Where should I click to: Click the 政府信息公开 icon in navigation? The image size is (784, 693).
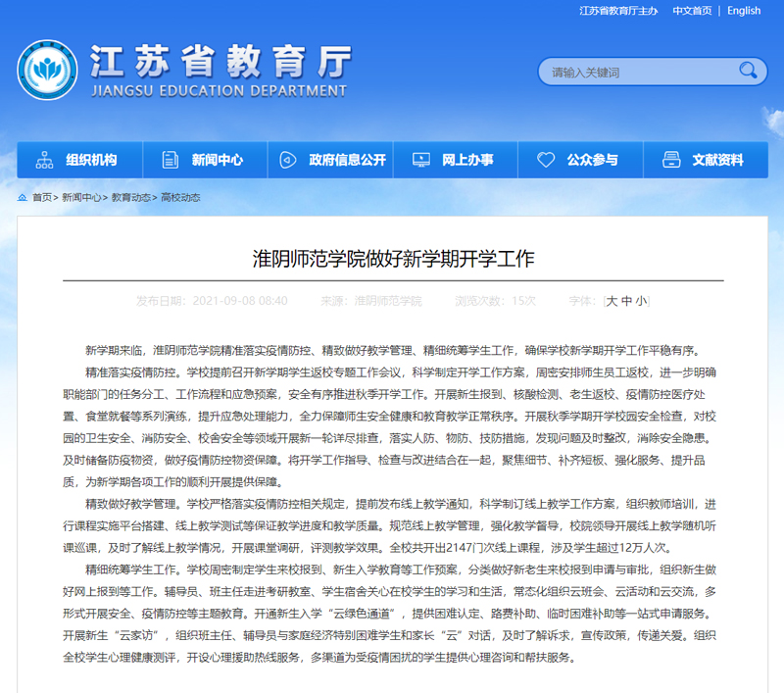click(x=288, y=160)
